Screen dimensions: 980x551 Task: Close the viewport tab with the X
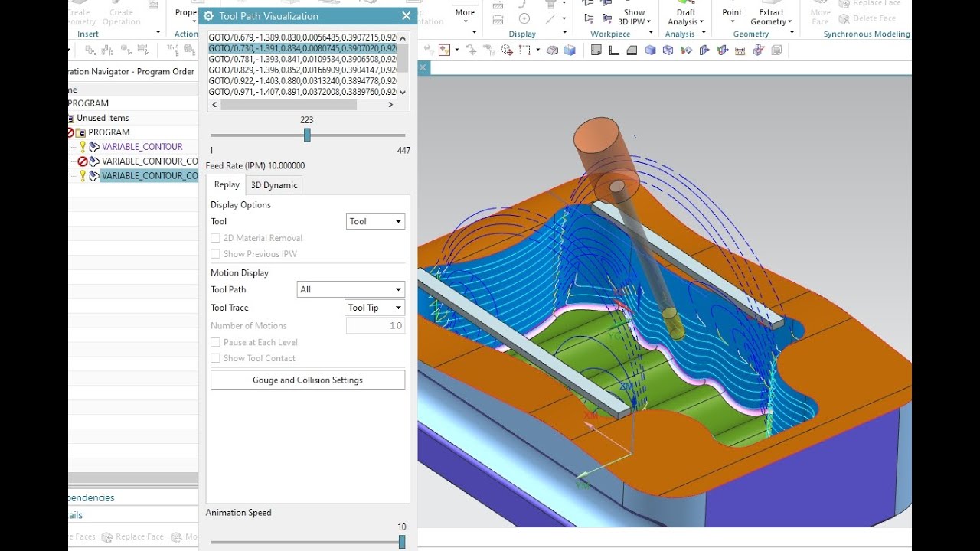point(423,67)
